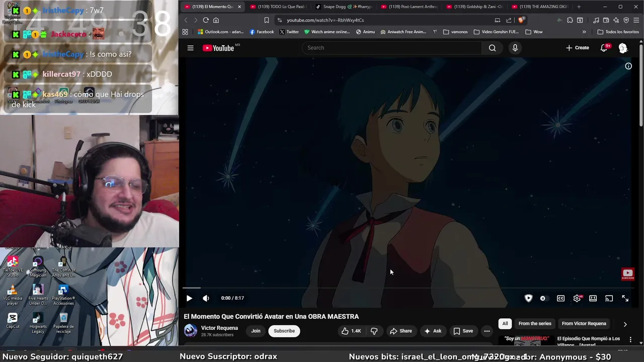Click the Ask button
Screen dimensions: 644x362
433,331
